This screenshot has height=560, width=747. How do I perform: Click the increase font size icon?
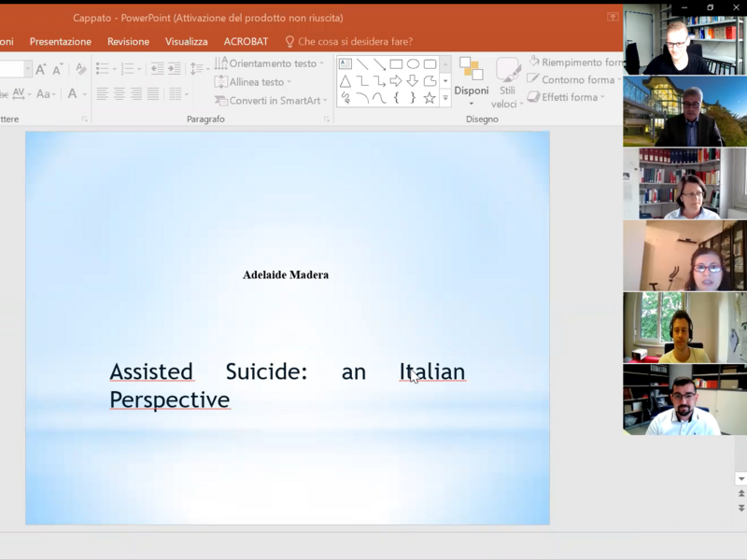pyautogui.click(x=41, y=69)
